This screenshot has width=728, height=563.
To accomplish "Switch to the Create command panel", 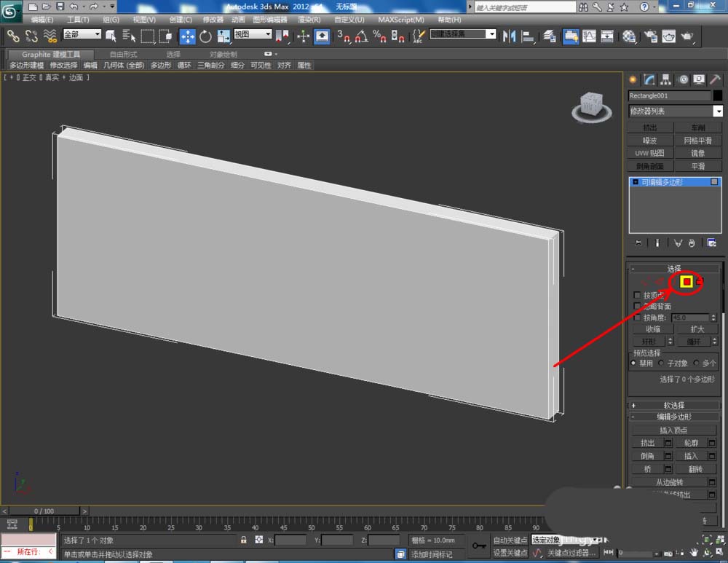I will pos(633,80).
